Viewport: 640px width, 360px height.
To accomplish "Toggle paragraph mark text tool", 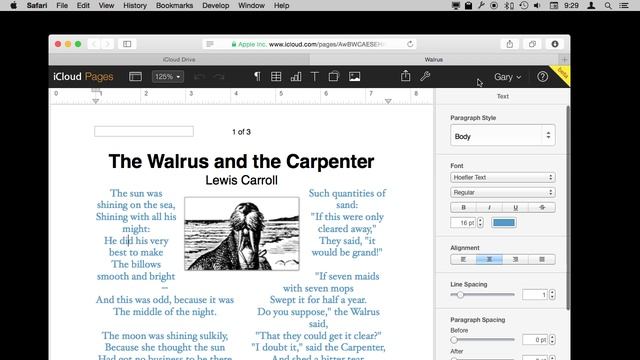I will click(x=257, y=77).
